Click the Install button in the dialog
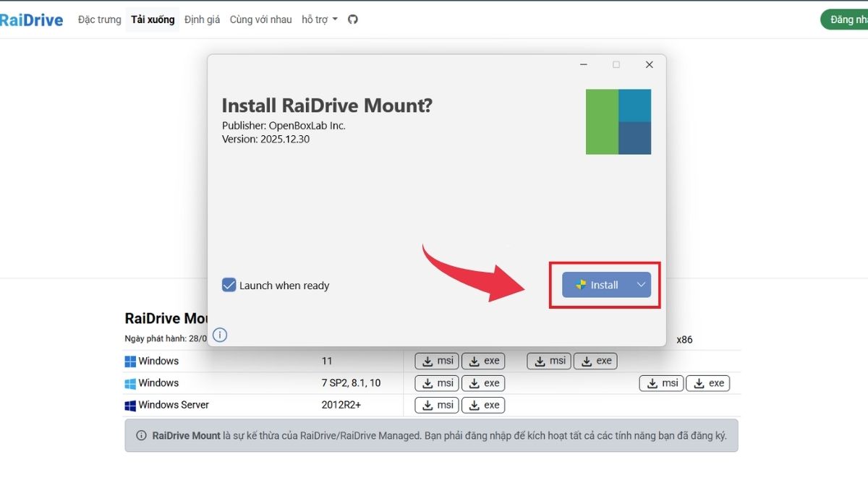The height and width of the screenshot is (488, 868). (597, 285)
